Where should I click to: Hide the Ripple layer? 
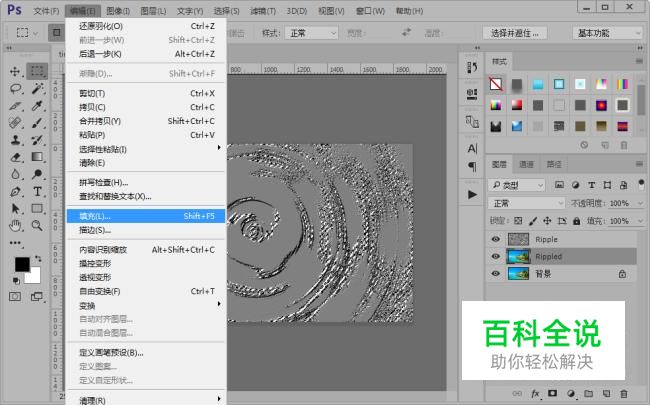pos(495,239)
